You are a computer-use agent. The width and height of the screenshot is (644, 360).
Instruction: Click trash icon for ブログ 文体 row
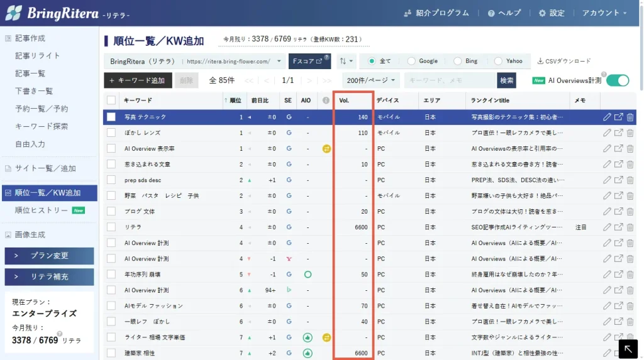click(x=630, y=211)
